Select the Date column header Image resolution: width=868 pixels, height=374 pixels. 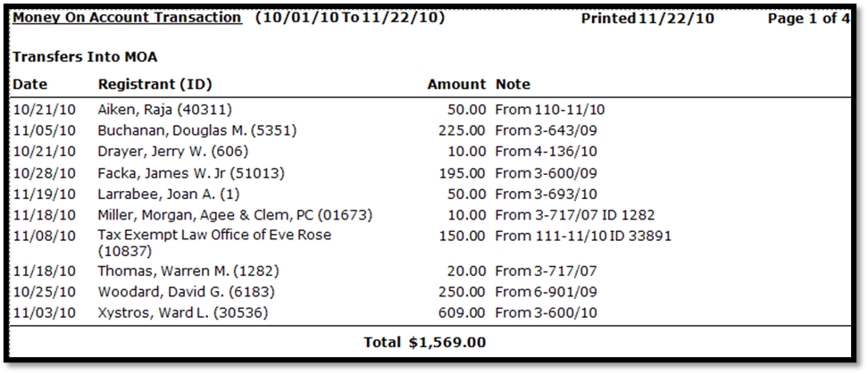click(29, 84)
